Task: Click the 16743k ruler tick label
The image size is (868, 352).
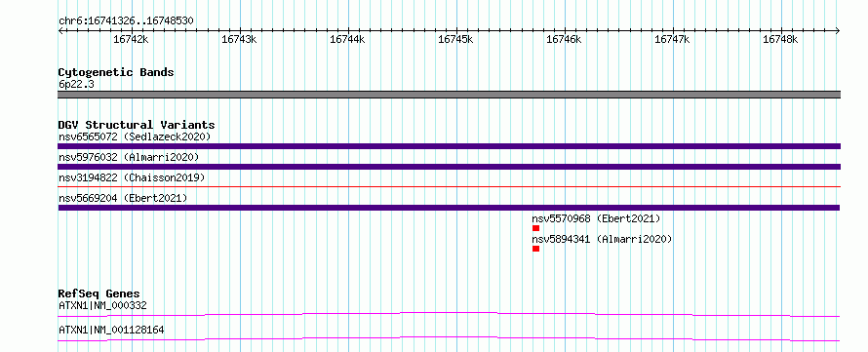Action: (239, 39)
